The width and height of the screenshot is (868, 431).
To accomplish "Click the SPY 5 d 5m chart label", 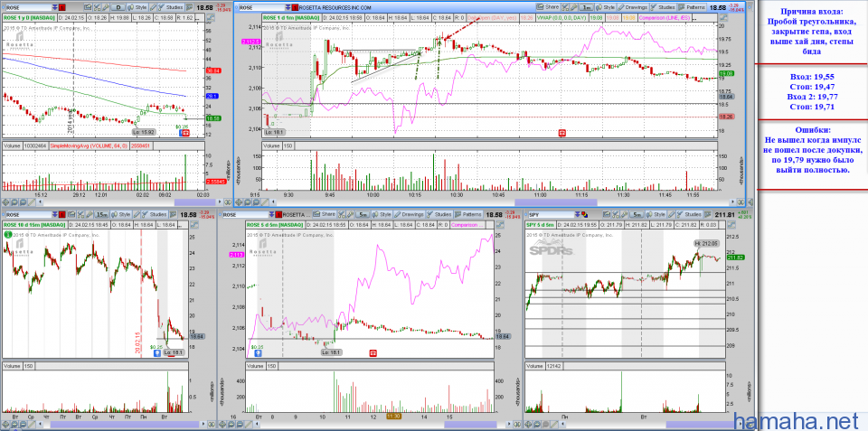I will (541, 224).
